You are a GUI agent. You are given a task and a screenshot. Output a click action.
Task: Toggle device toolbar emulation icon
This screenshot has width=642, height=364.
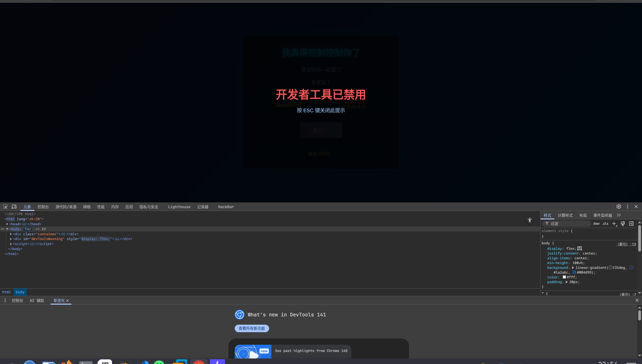[x=14, y=207]
